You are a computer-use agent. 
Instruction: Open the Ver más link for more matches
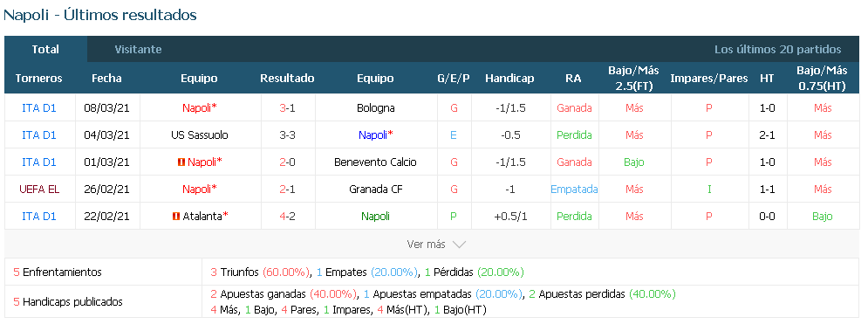(x=427, y=245)
